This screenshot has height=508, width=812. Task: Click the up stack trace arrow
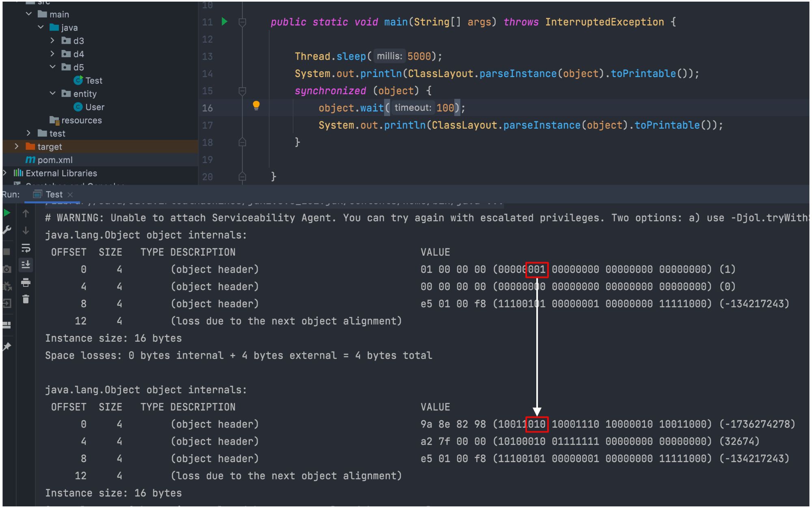[x=26, y=213]
